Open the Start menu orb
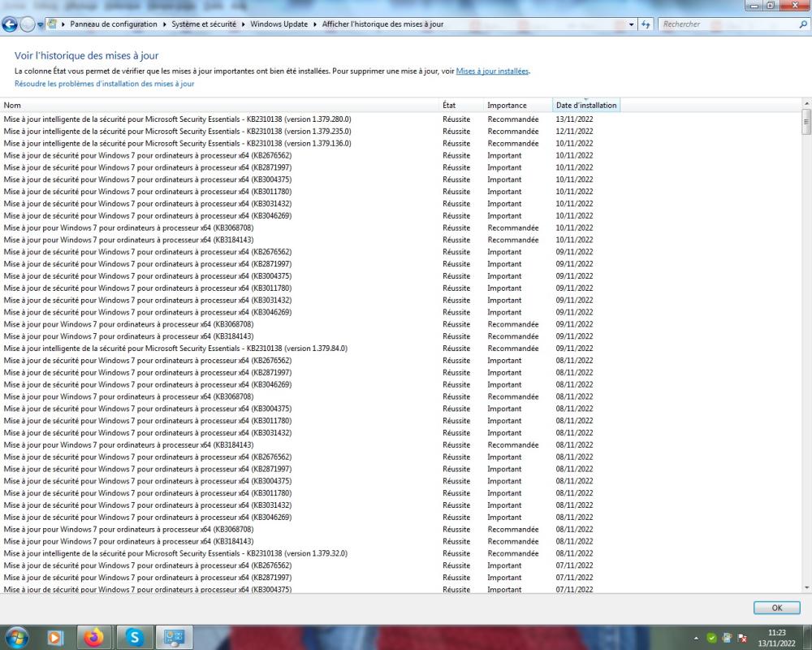Screen dimensions: 812x650 (16, 637)
